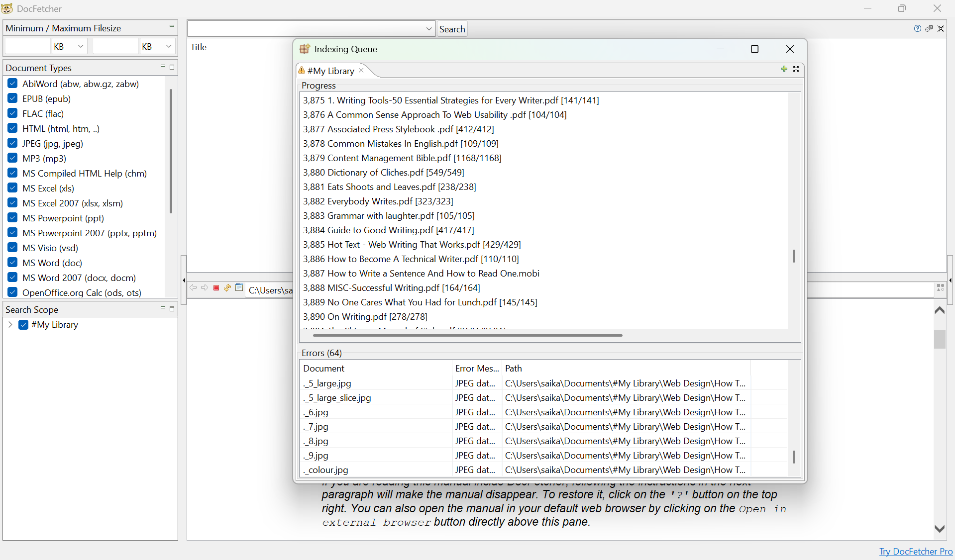Click the right edge sash arrow
Image resolution: width=955 pixels, height=560 pixels.
pyautogui.click(x=950, y=280)
